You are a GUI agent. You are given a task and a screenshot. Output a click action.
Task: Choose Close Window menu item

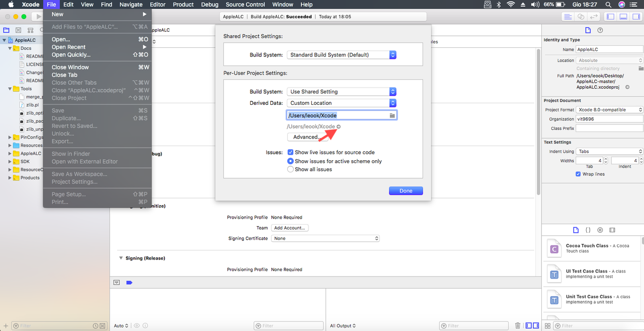(98, 67)
